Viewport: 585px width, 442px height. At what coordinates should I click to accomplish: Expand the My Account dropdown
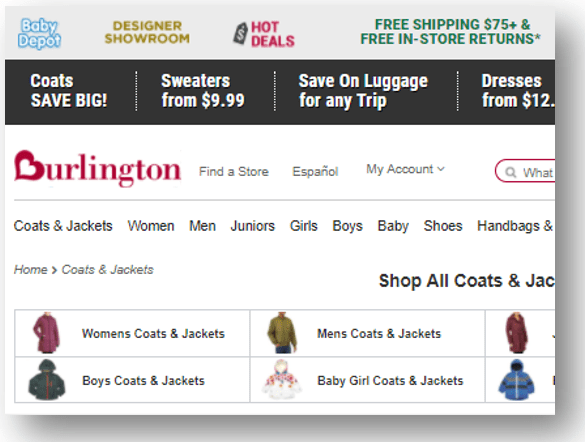click(x=405, y=169)
